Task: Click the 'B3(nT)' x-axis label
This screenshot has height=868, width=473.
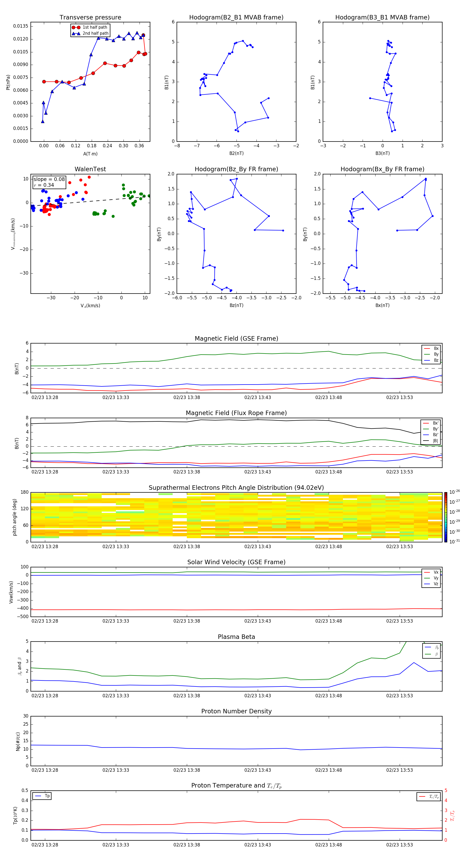Action: pyautogui.click(x=382, y=153)
